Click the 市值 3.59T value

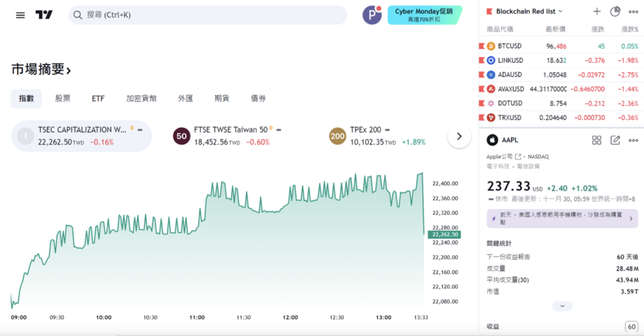pos(629,291)
